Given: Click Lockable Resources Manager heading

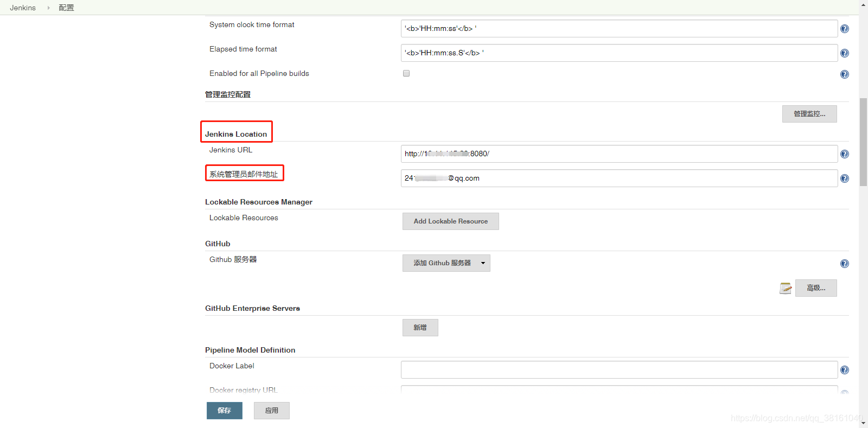Looking at the screenshot, I should tap(259, 202).
